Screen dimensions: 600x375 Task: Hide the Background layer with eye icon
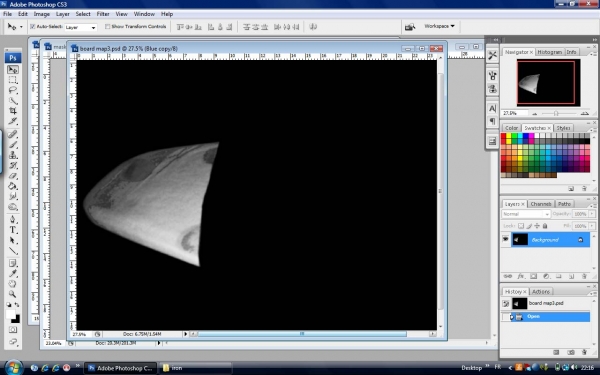(x=505, y=240)
